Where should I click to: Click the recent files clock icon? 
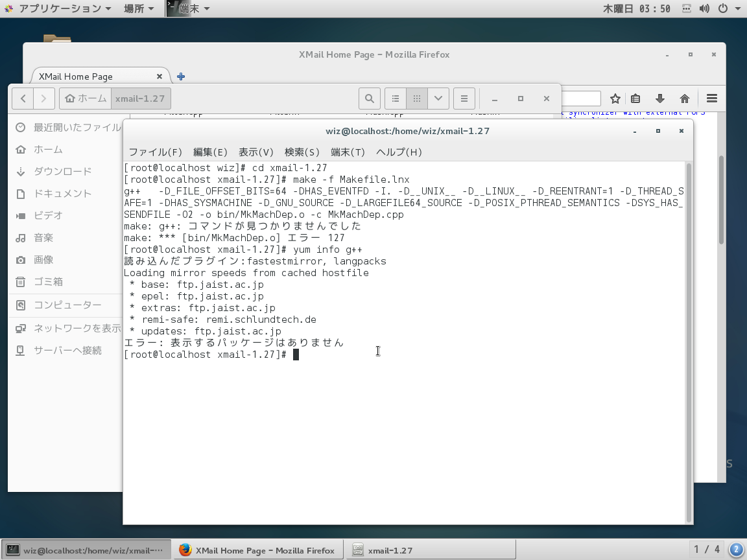click(x=21, y=127)
